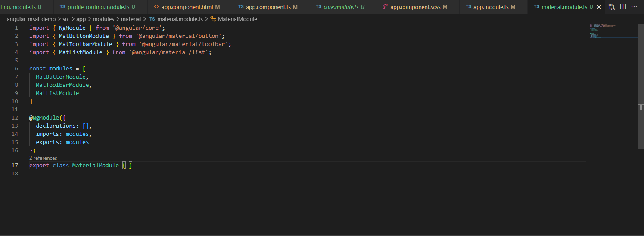The width and height of the screenshot is (644, 236).
Task: Expand the material folder breadcrumb
Action: coord(131,19)
